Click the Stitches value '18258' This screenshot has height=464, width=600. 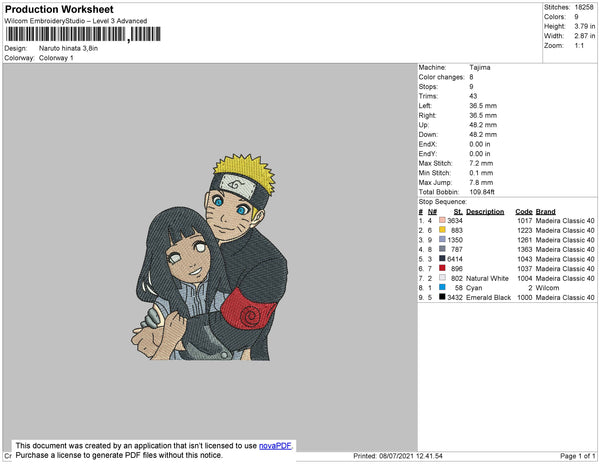584,7
